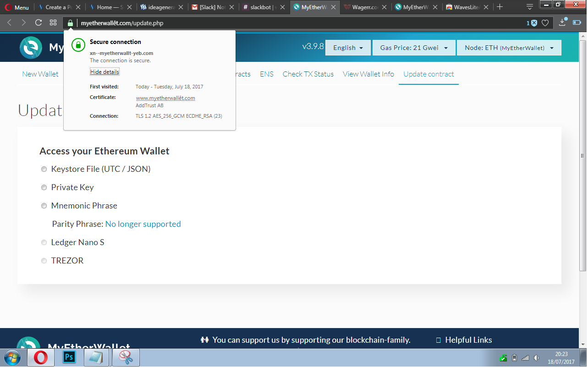
Task: Go forward with the browser forward arrow
Action: click(x=24, y=22)
